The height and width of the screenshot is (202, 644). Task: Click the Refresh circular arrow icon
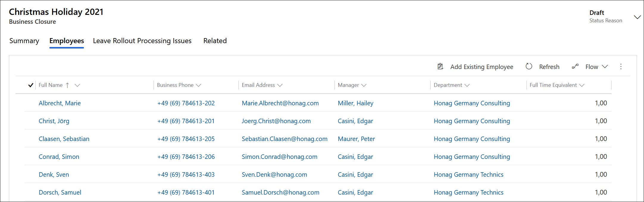pyautogui.click(x=529, y=67)
